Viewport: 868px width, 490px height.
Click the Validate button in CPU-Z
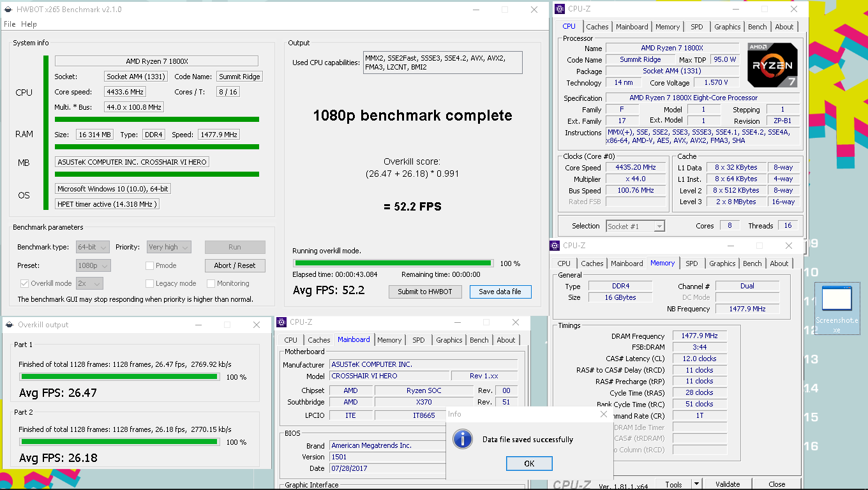pos(728,484)
